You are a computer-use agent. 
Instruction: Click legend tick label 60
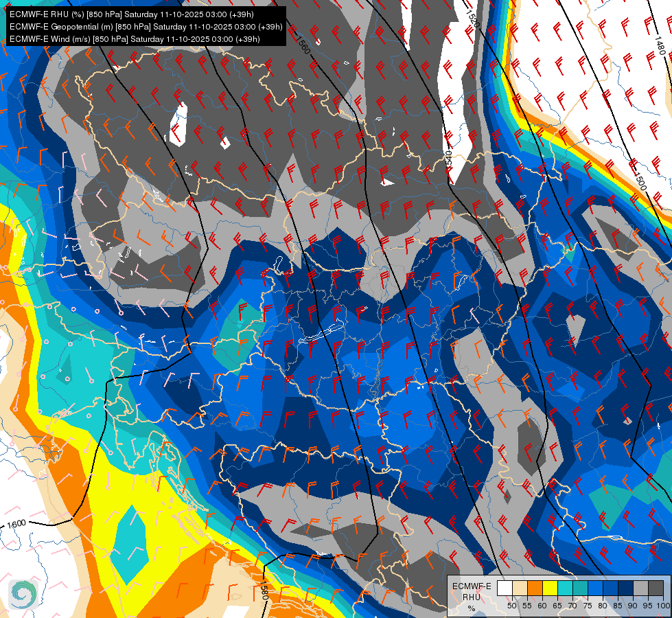coord(542,606)
